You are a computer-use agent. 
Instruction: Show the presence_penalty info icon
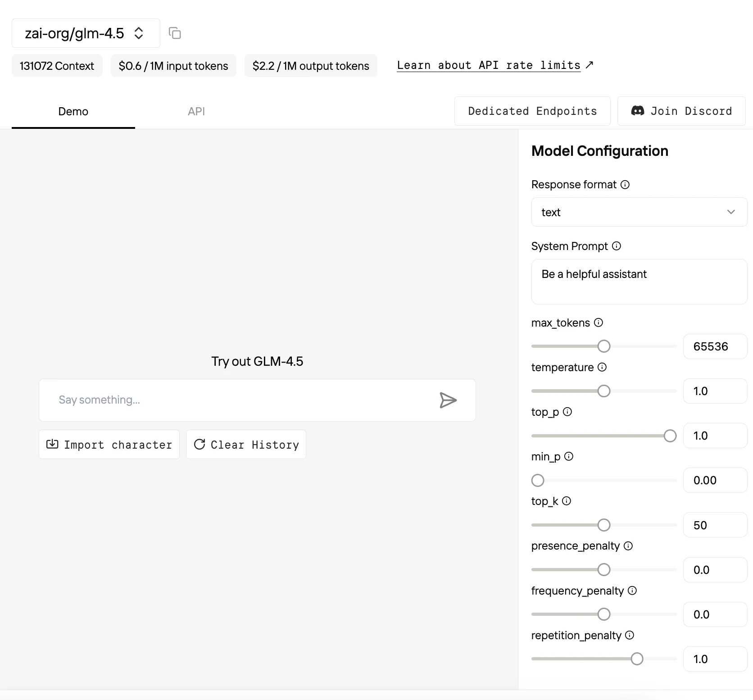[628, 546]
